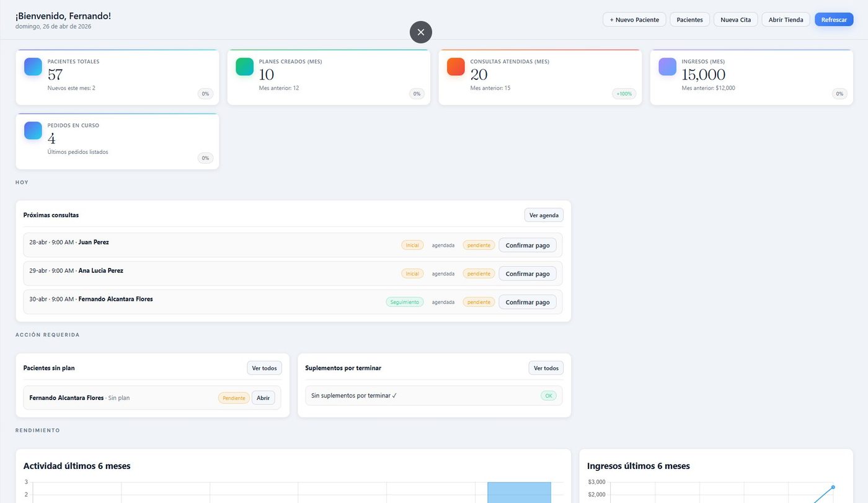Click the blue bar in Actividad chart

click(x=519, y=492)
